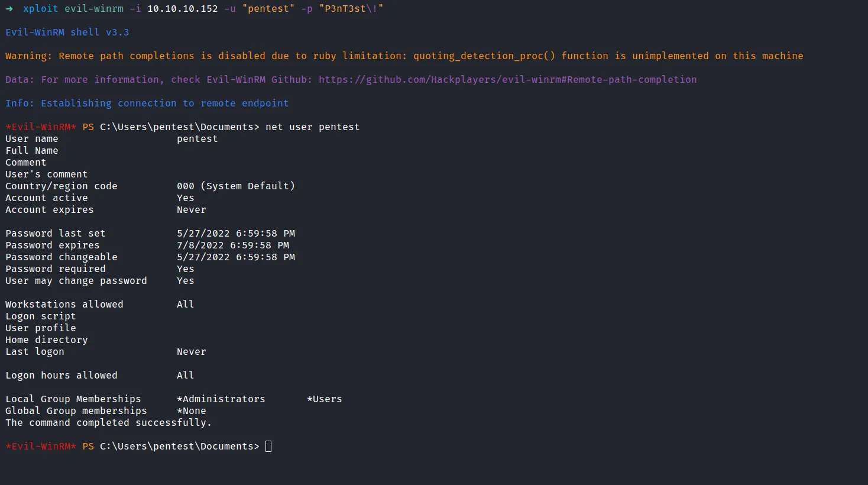Click the "xploit" directory name in prompt
This screenshot has height=485, width=868.
pyautogui.click(x=40, y=9)
